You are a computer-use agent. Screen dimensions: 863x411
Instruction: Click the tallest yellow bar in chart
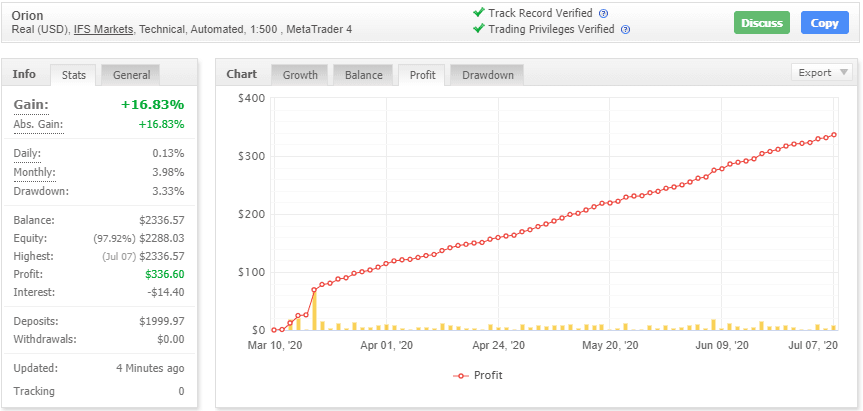(314, 310)
